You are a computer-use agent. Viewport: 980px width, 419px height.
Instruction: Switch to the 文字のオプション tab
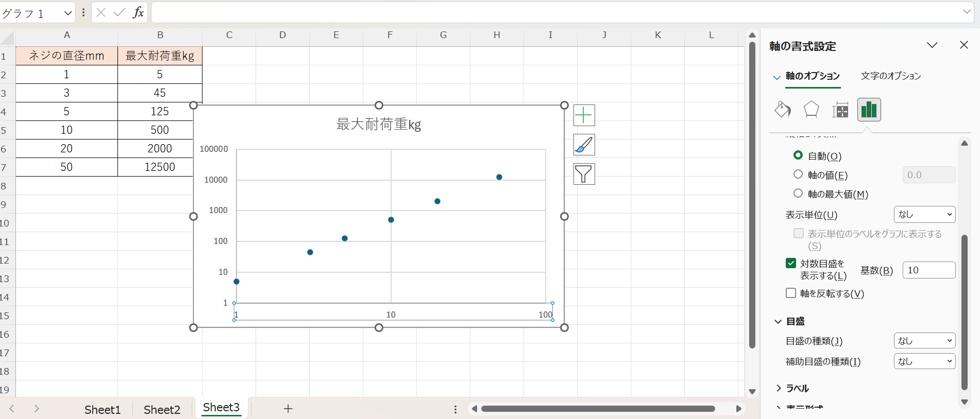pos(890,76)
